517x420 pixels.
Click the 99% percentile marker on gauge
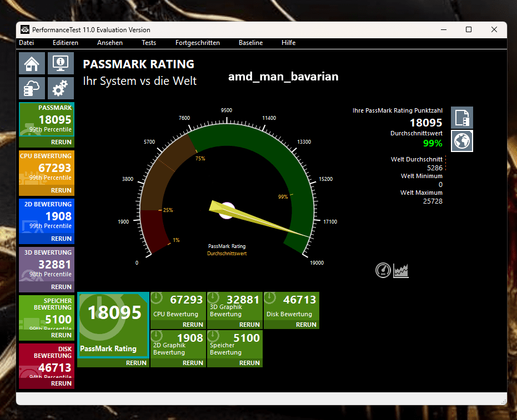pos(283,196)
